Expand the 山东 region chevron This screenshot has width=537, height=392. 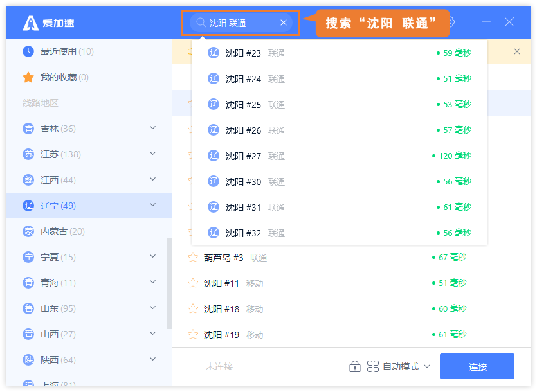point(153,307)
